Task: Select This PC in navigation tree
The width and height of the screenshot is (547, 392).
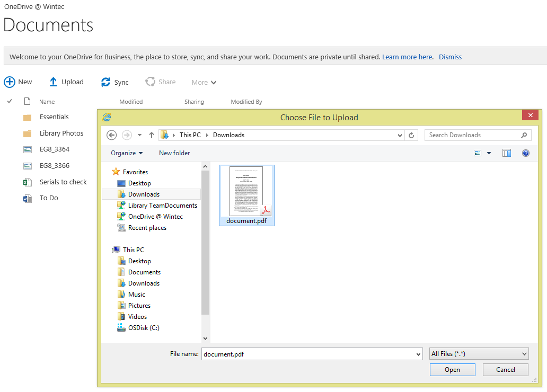Action: click(x=133, y=250)
